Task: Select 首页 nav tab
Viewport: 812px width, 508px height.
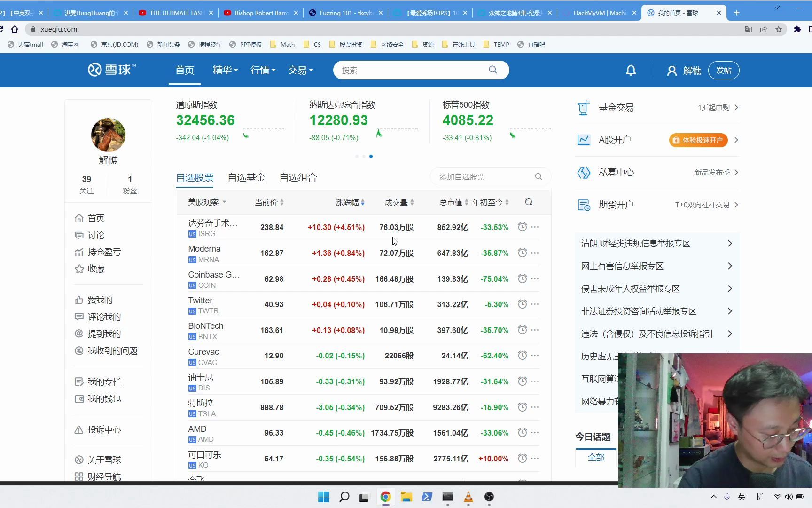Action: coord(185,70)
